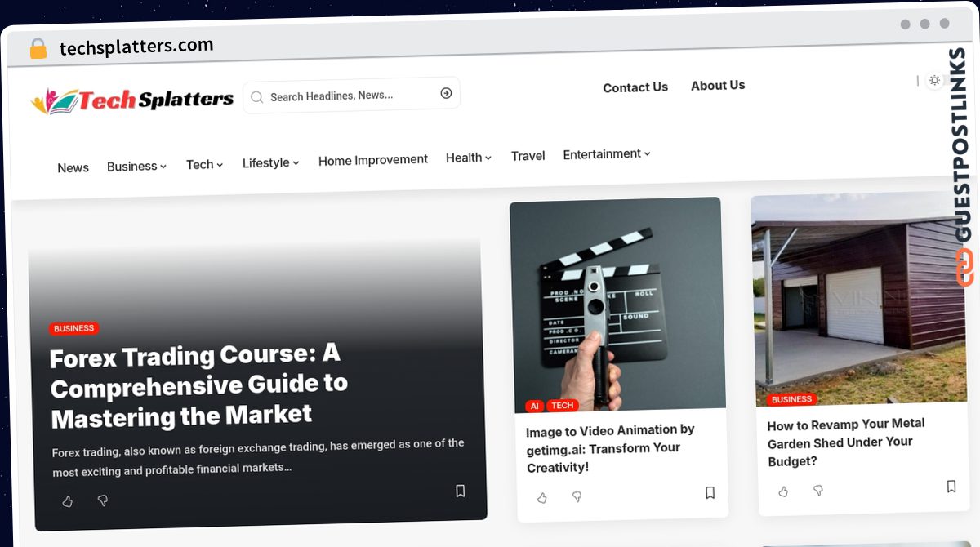This screenshot has width=980, height=547.
Task: Expand the Business menu dropdown
Action: [x=136, y=166]
